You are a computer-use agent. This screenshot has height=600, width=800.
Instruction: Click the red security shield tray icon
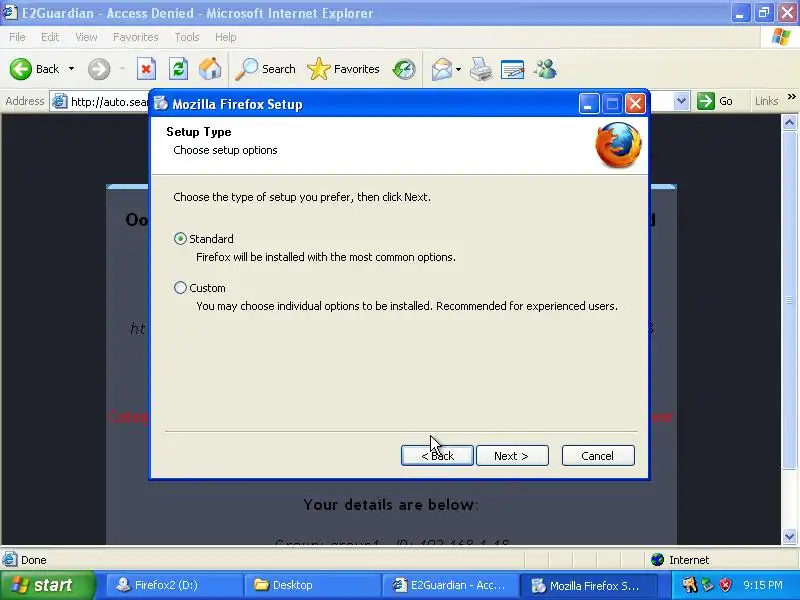click(x=725, y=585)
